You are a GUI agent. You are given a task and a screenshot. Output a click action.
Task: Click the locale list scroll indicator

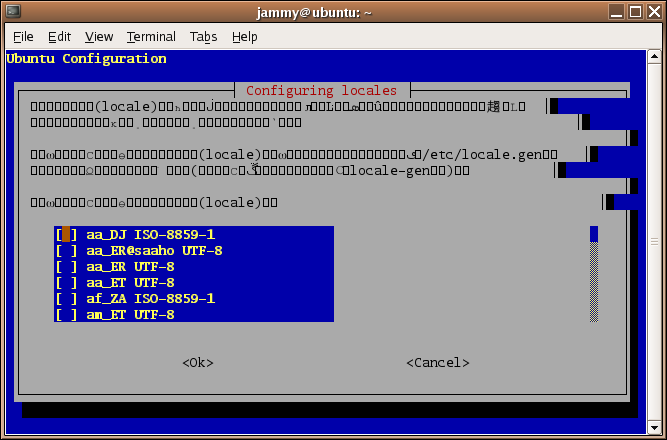tap(594, 234)
